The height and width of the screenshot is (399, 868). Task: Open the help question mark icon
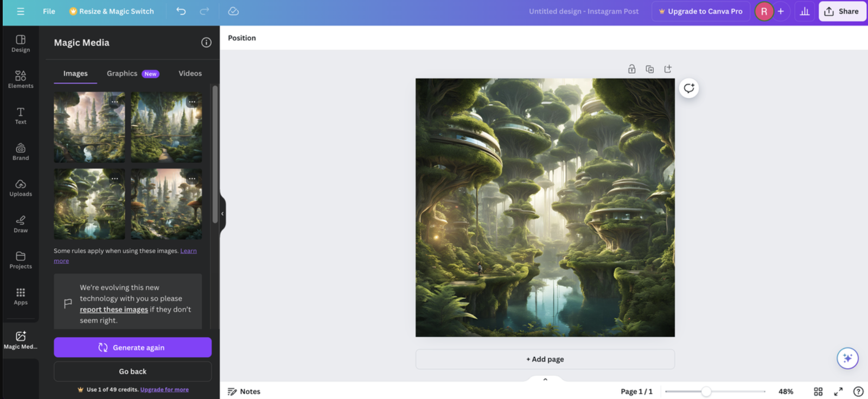[858, 391]
